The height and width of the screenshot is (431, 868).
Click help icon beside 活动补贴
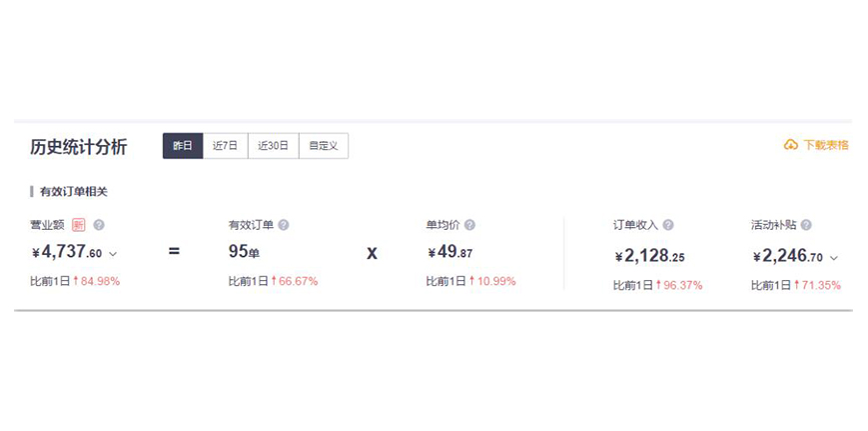coord(806,225)
